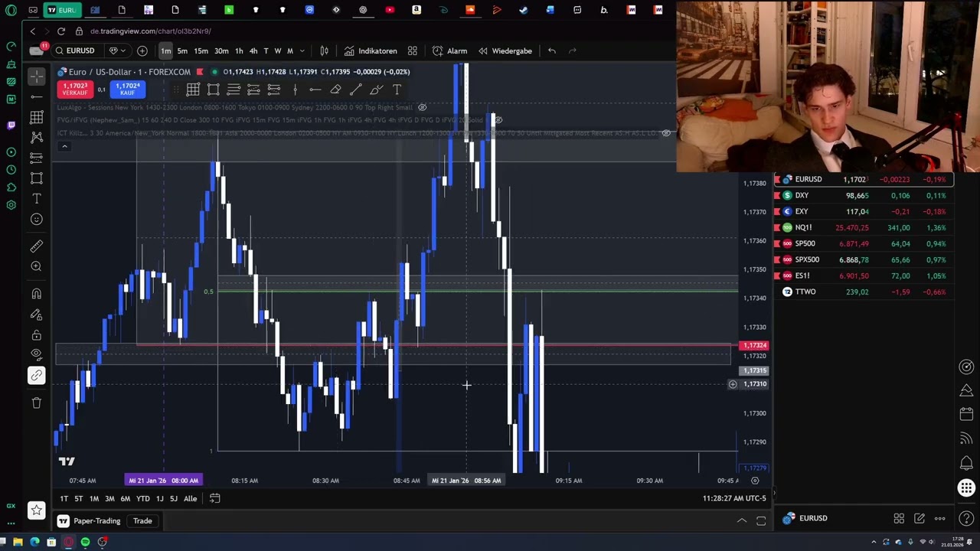980x551 pixels.
Task: Open the Trade tab in bottom panel
Action: (x=142, y=521)
